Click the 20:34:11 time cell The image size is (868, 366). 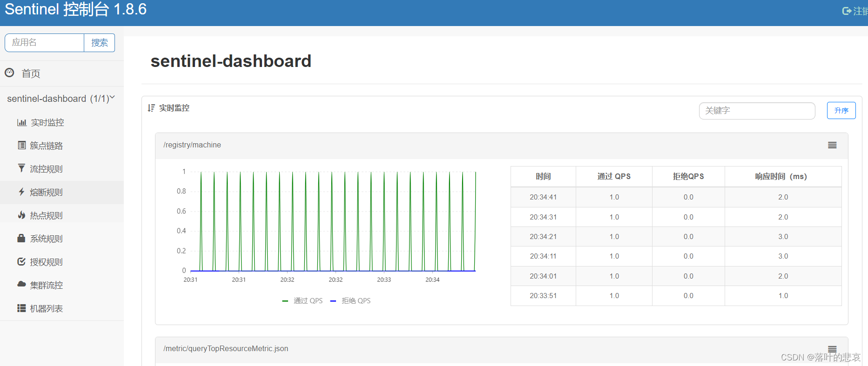[x=543, y=256]
